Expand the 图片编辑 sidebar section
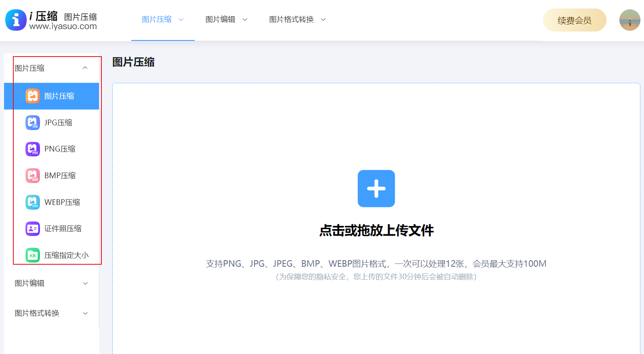The height and width of the screenshot is (354, 644). (85, 283)
